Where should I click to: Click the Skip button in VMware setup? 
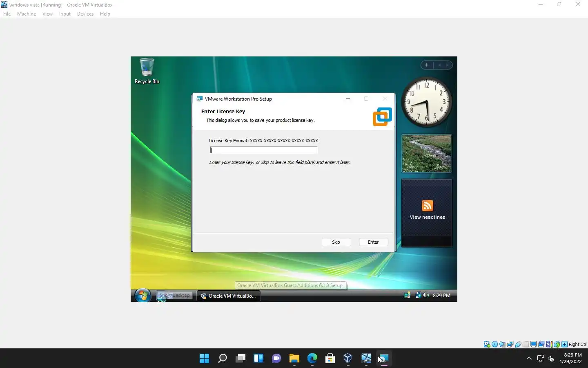click(336, 242)
